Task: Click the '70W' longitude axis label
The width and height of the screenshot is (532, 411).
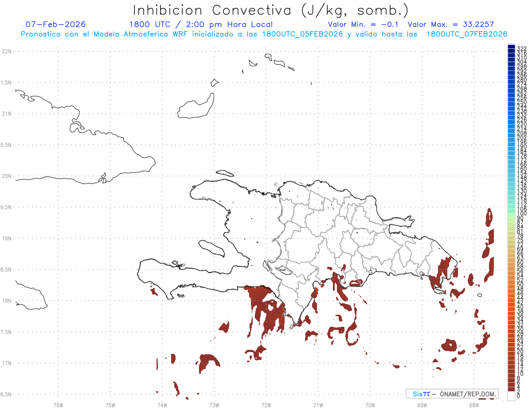Action: tap(370, 405)
